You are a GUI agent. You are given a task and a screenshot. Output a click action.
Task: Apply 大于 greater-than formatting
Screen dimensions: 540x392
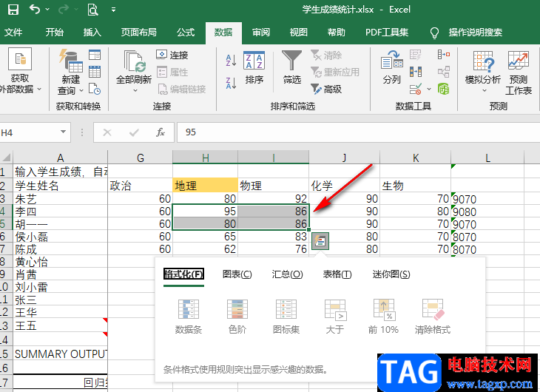[335, 317]
